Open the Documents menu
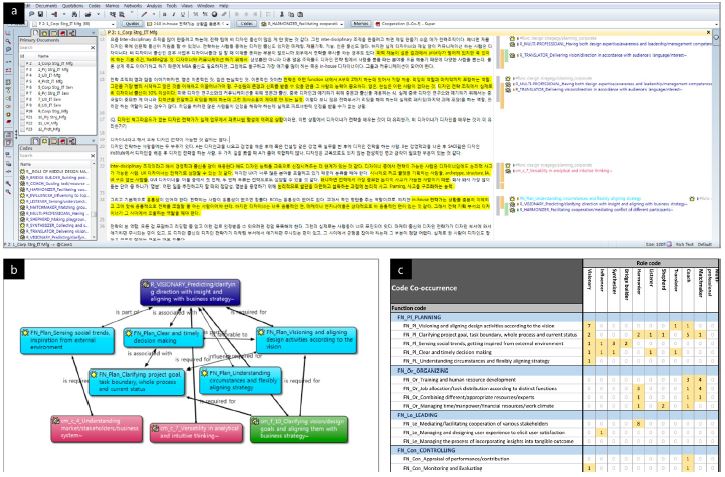 (46, 6)
